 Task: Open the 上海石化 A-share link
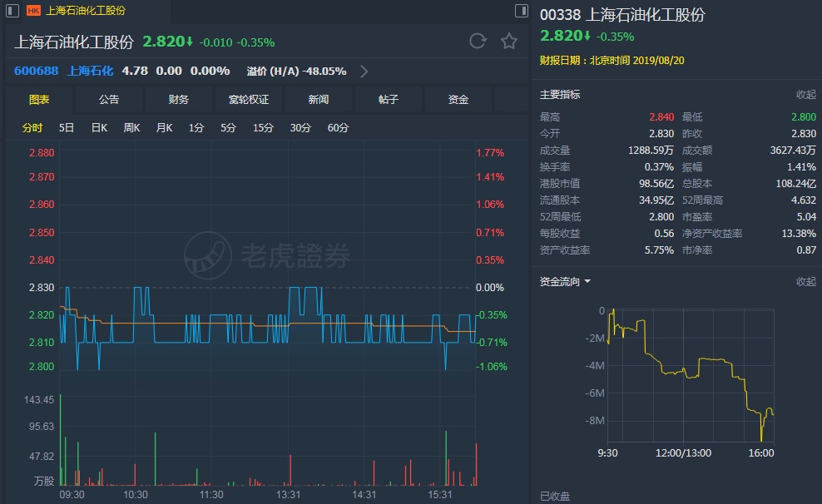tap(90, 71)
